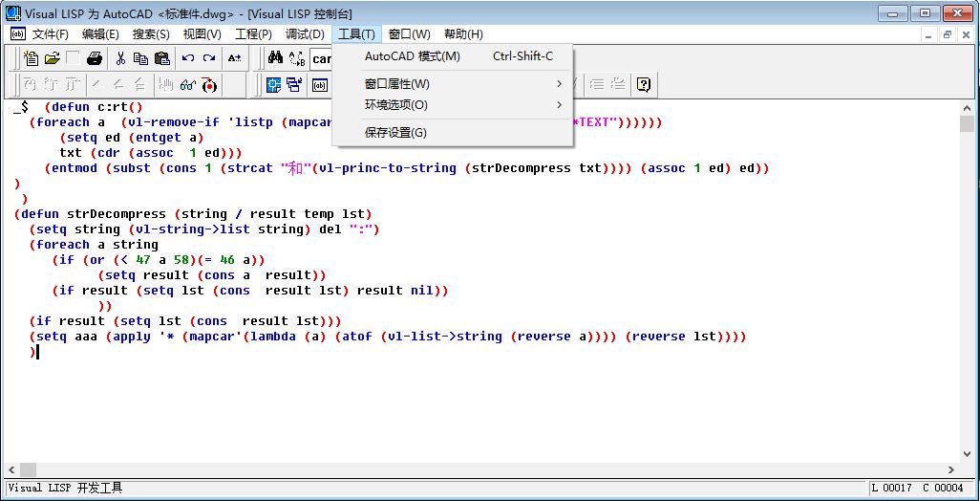The image size is (980, 501).
Task: Open the 帮助(H) menu
Action: 463,34
